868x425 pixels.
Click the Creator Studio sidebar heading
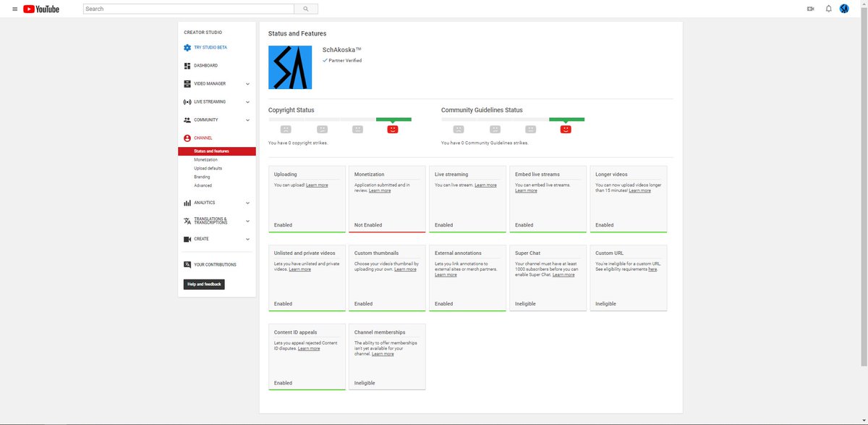[x=203, y=33]
